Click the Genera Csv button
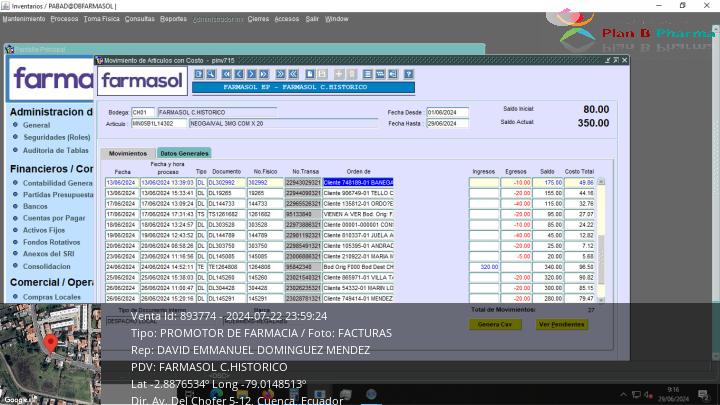This screenshot has width=720, height=405. (495, 324)
